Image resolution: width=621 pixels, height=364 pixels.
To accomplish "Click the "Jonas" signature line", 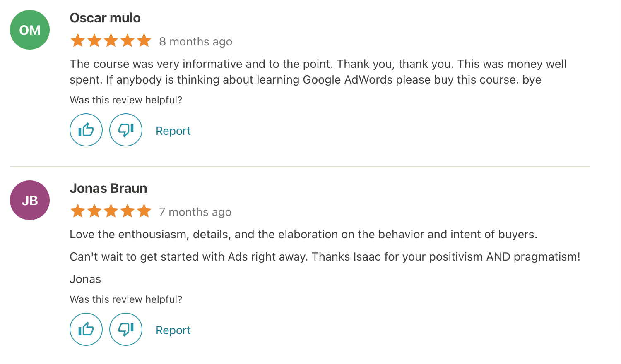I will tap(85, 279).
